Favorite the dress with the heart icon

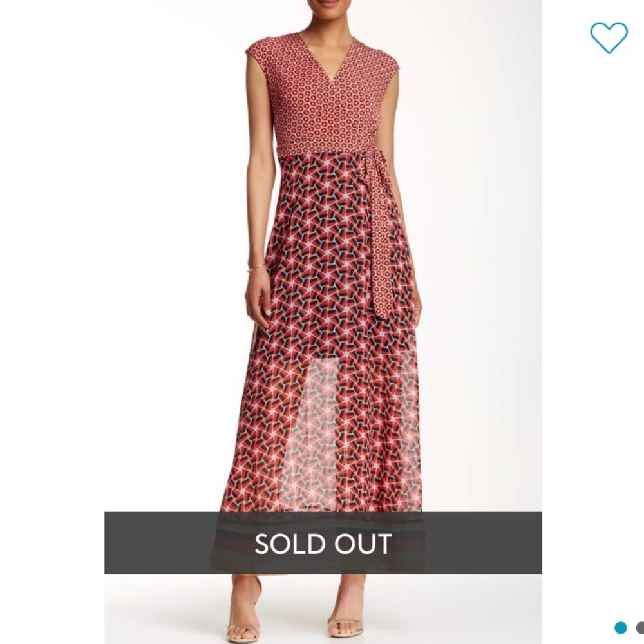tap(609, 38)
